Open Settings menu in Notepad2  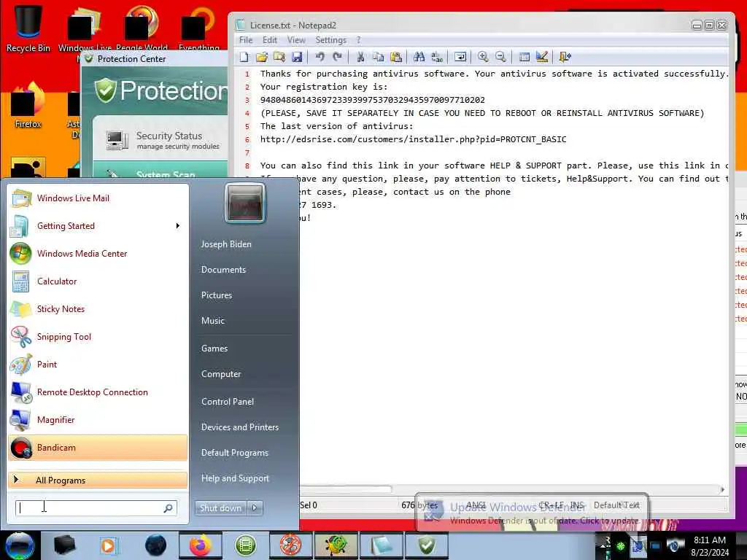[x=330, y=40]
